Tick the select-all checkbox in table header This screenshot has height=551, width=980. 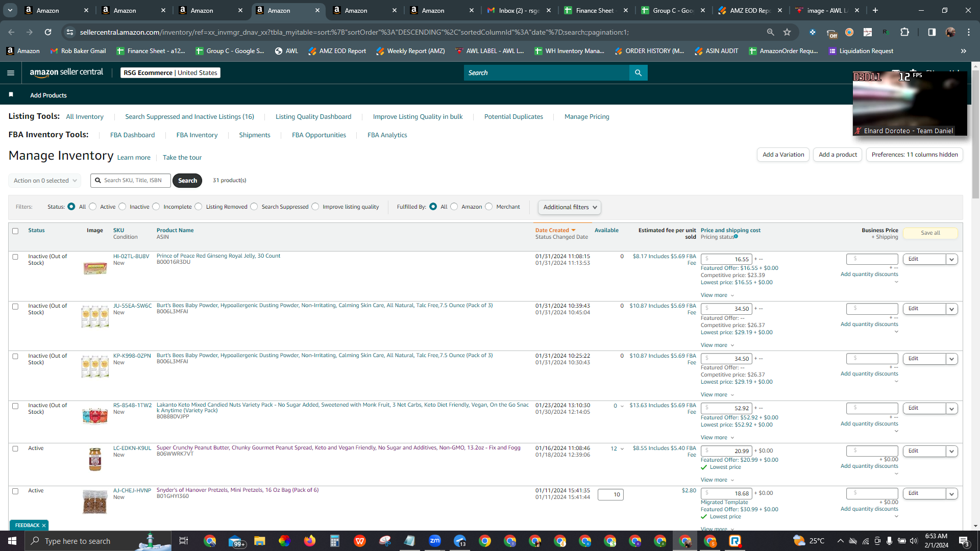click(x=15, y=231)
